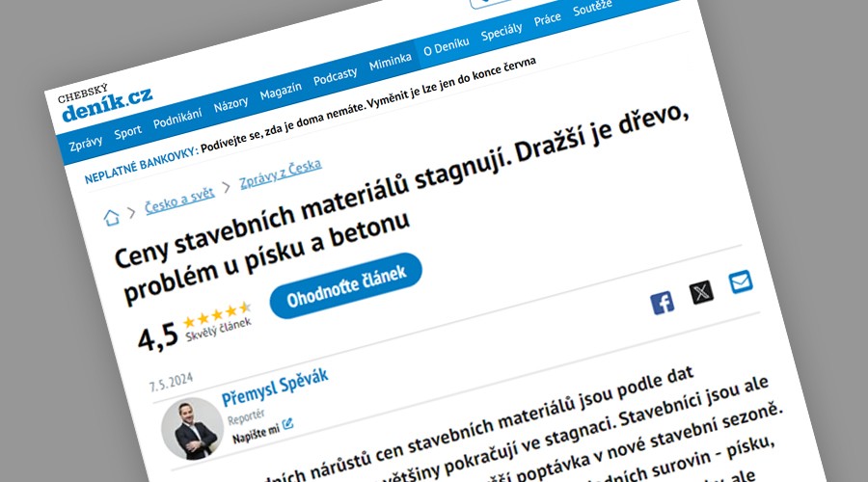This screenshot has width=868, height=482.
Task: Click the Chebský deník.cz logo
Action: pos(105,102)
